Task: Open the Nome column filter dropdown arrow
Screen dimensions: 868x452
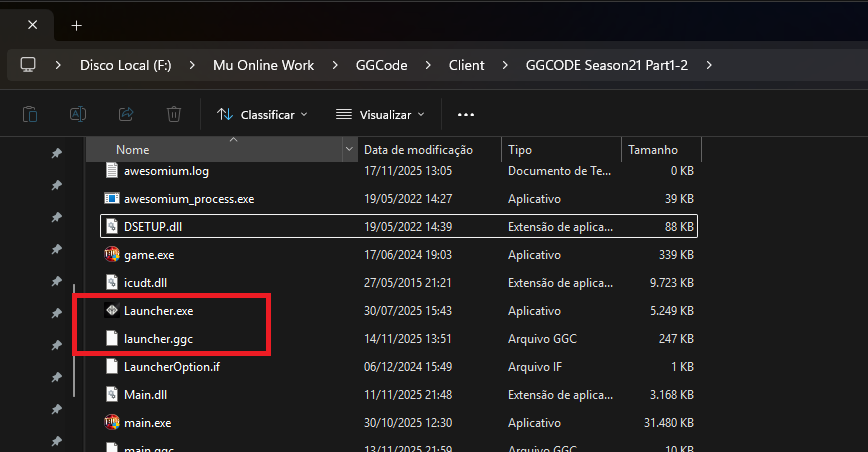Action: coord(349,149)
